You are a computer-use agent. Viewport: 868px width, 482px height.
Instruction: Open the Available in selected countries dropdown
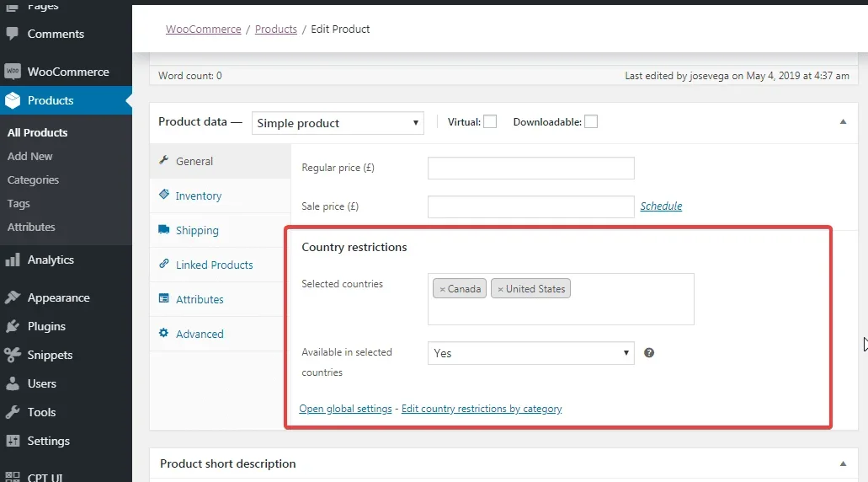point(531,353)
